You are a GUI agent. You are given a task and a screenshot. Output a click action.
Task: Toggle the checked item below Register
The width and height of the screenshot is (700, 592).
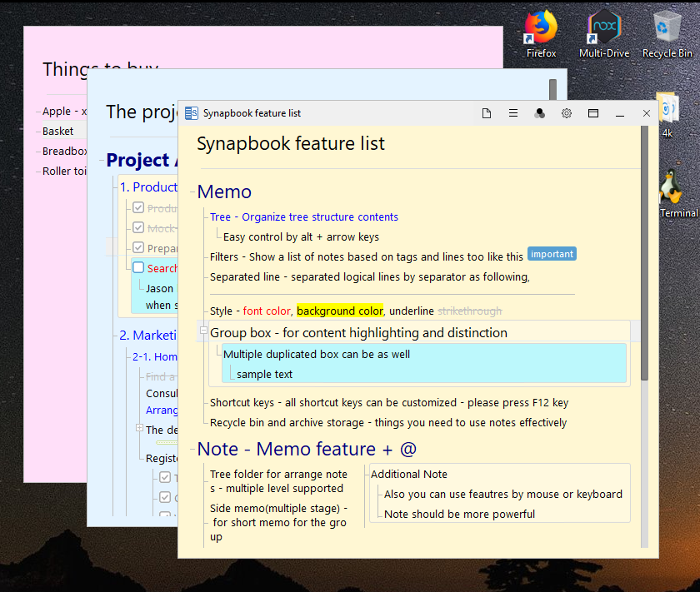point(164,477)
